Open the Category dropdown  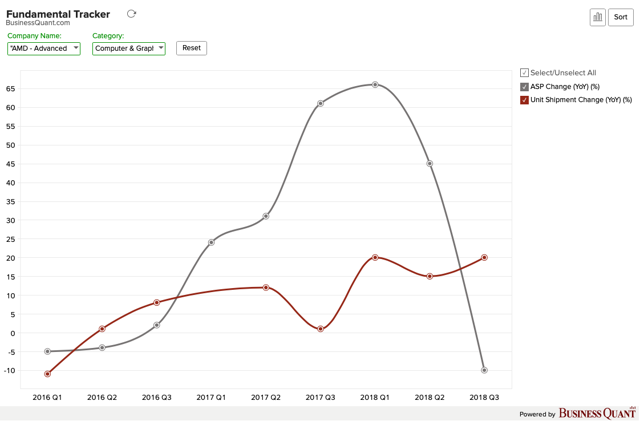pos(129,49)
